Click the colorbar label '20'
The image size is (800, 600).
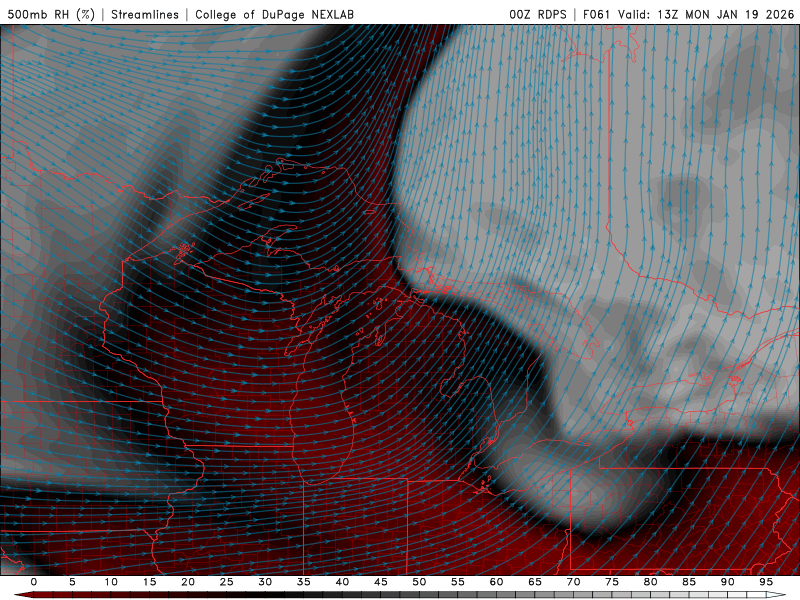click(188, 582)
